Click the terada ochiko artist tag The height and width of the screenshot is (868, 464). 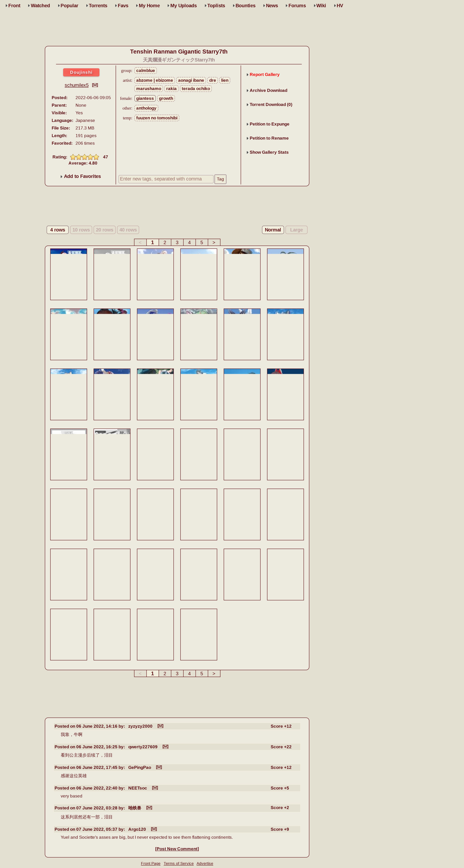pyautogui.click(x=196, y=89)
